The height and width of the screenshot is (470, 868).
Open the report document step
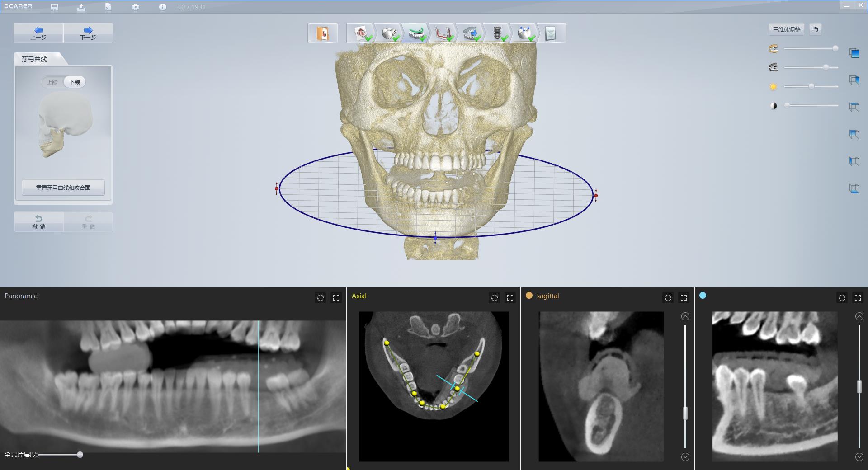click(x=550, y=33)
